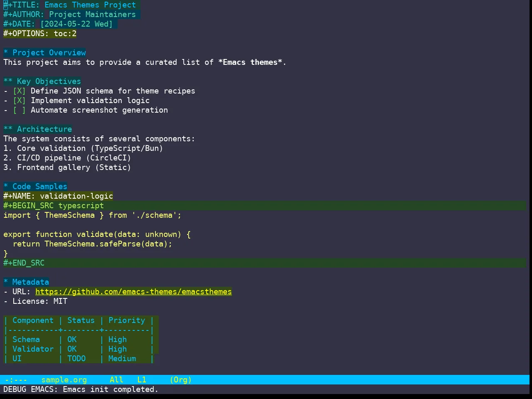Click the 'Component' table header cell
The image size is (532, 399).
click(x=33, y=320)
